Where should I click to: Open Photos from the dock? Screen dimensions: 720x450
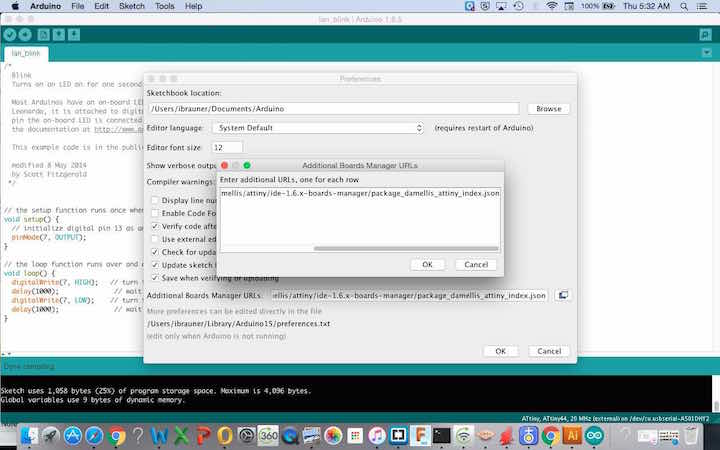[x=333, y=435]
